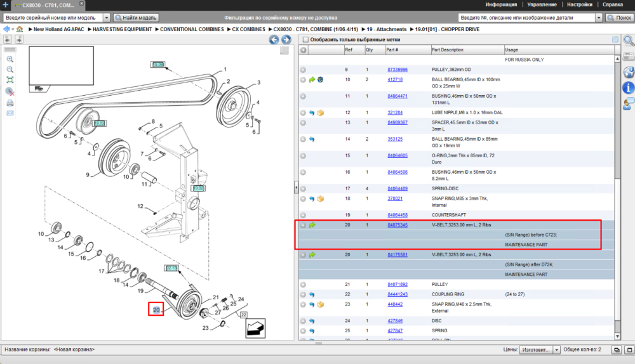
Task: Clear selected callouts icon with red X
Action: click(x=10, y=91)
